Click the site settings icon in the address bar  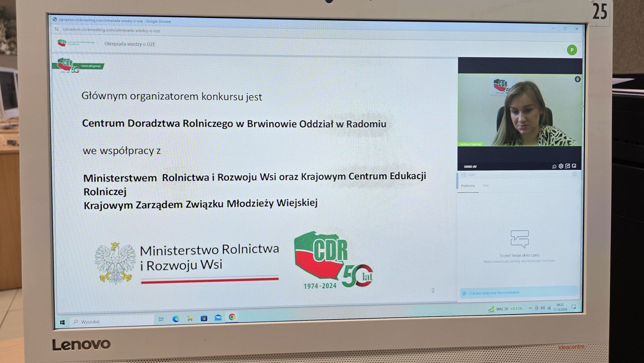[x=57, y=29]
